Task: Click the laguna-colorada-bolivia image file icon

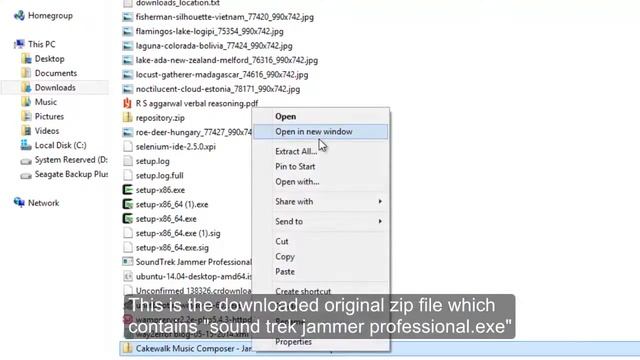Action: coord(128,46)
